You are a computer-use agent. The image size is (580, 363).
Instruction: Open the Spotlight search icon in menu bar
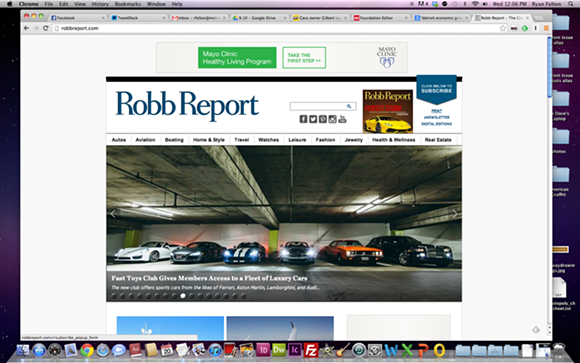pos(570,4)
